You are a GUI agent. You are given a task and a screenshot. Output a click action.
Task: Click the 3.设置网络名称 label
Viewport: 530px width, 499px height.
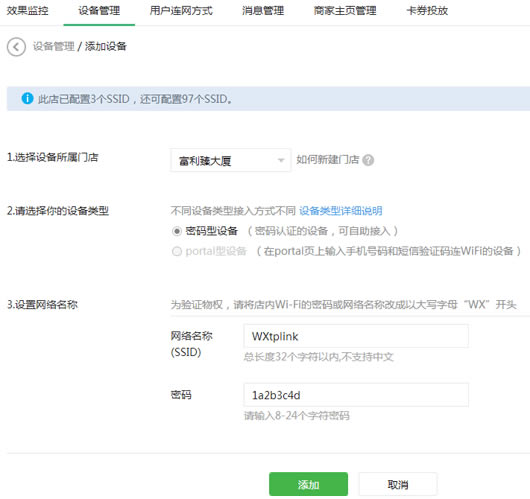click(42, 305)
